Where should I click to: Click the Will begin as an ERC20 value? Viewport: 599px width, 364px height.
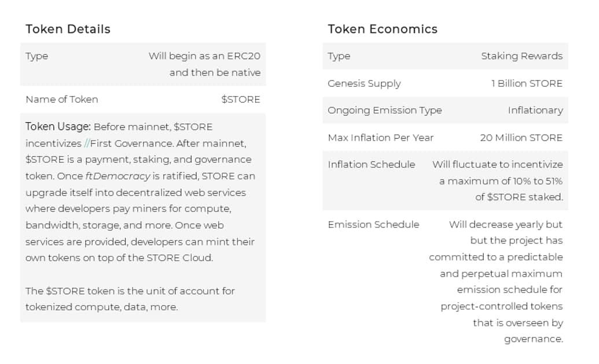coord(204,56)
